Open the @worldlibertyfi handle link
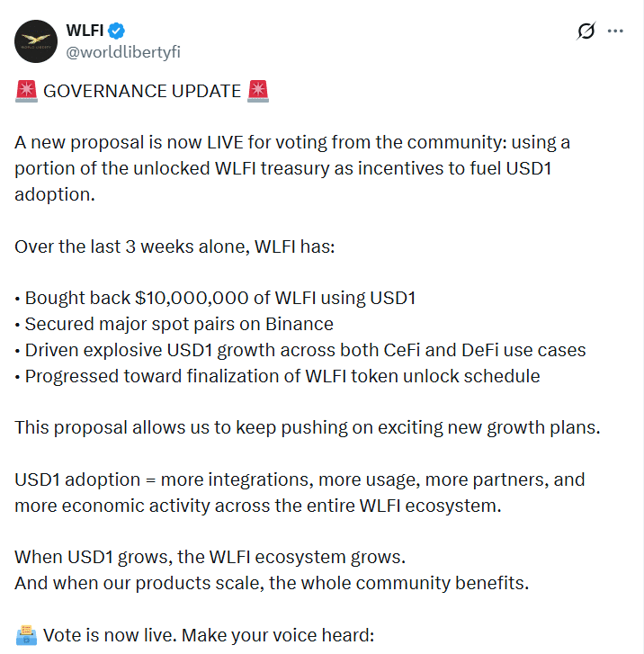This screenshot has width=644, height=654. coord(123,52)
